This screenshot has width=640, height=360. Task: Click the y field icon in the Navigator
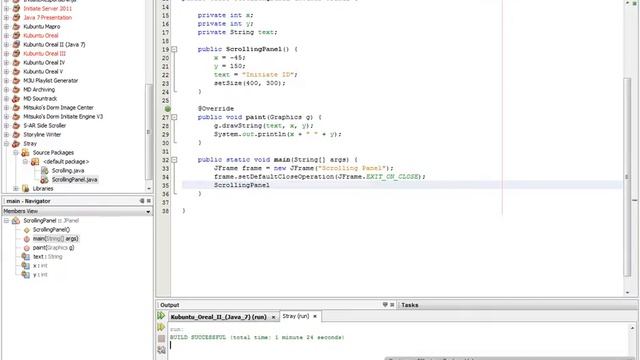(x=26, y=275)
